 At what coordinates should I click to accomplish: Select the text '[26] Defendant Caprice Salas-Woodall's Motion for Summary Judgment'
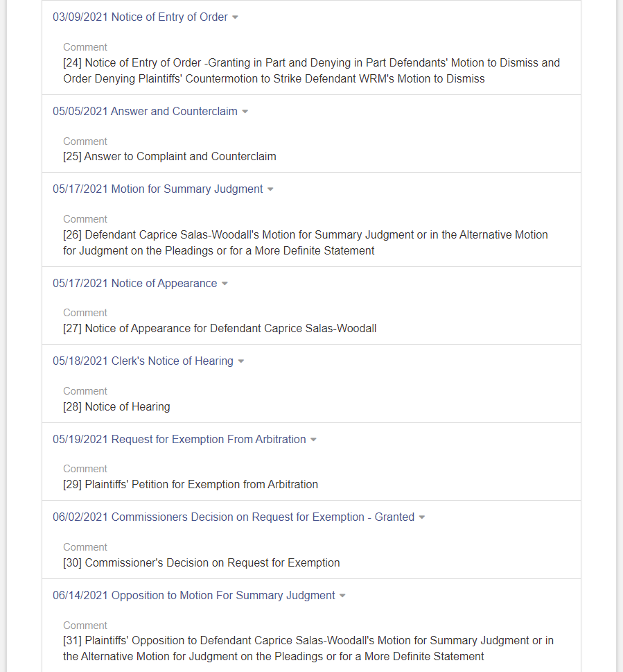tap(238, 235)
